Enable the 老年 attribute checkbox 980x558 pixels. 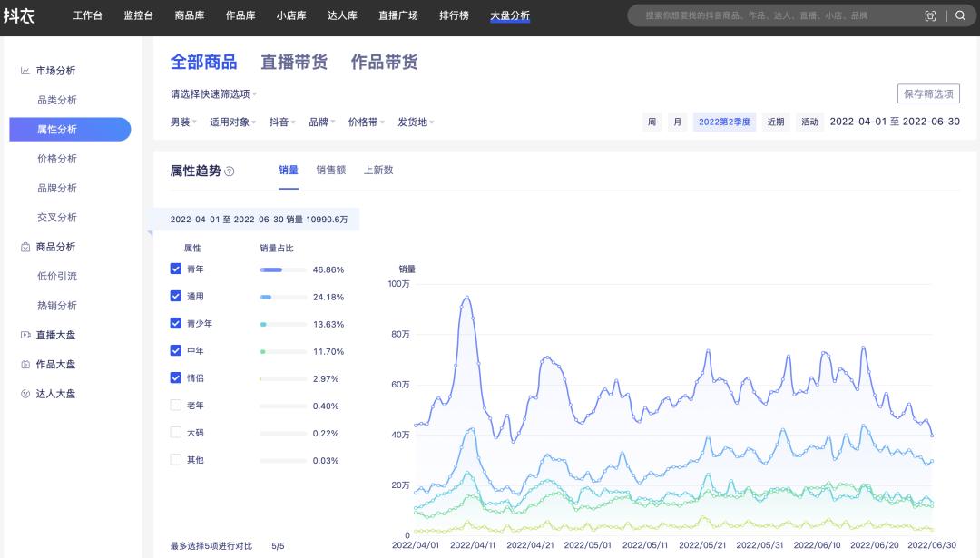(176, 406)
